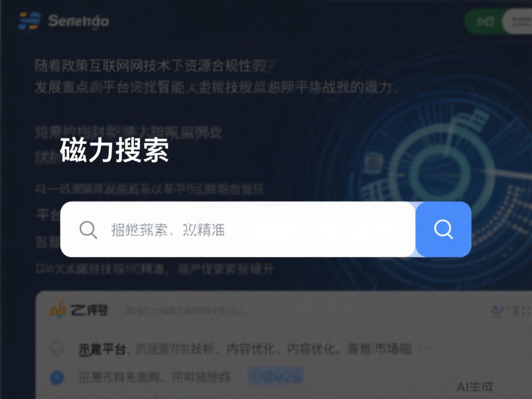Viewport: 532px width, 399px height.
Task: Click the white pill button at header edge
Action: click(517, 21)
